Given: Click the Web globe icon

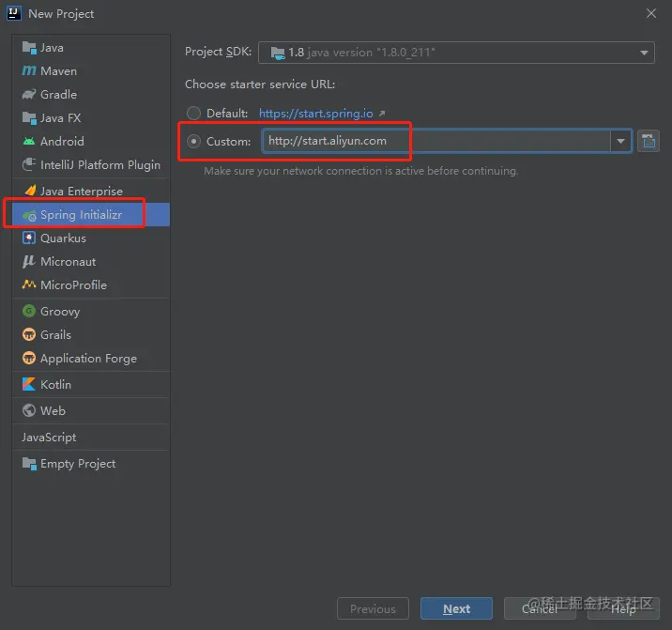Looking at the screenshot, I should point(29,410).
